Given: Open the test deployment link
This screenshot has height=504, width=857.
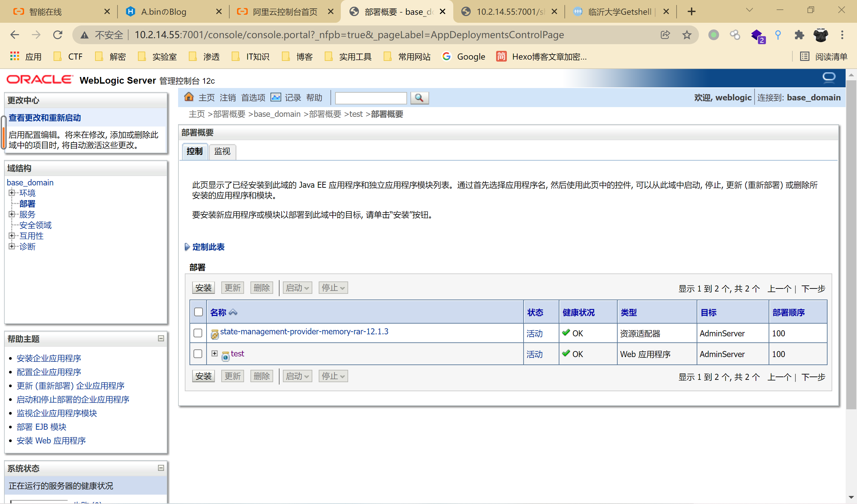Looking at the screenshot, I should coord(237,354).
